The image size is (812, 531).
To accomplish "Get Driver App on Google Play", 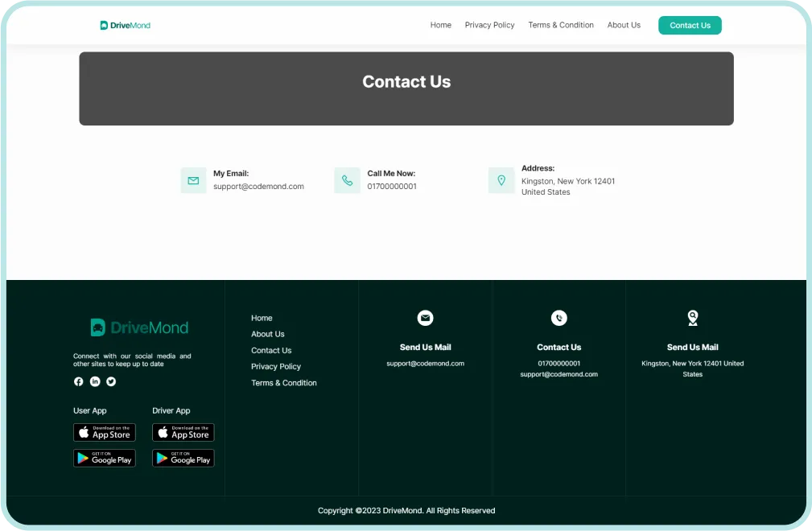I will click(x=183, y=458).
